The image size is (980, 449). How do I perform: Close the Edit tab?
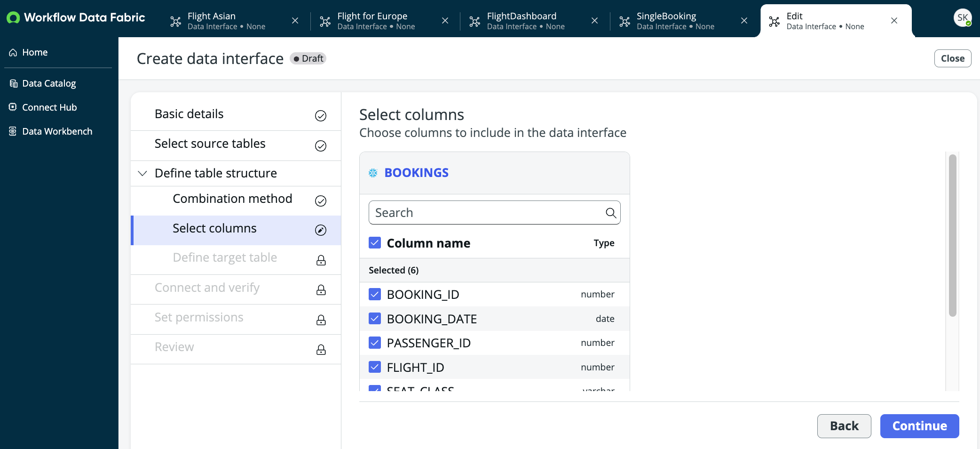click(x=894, y=21)
